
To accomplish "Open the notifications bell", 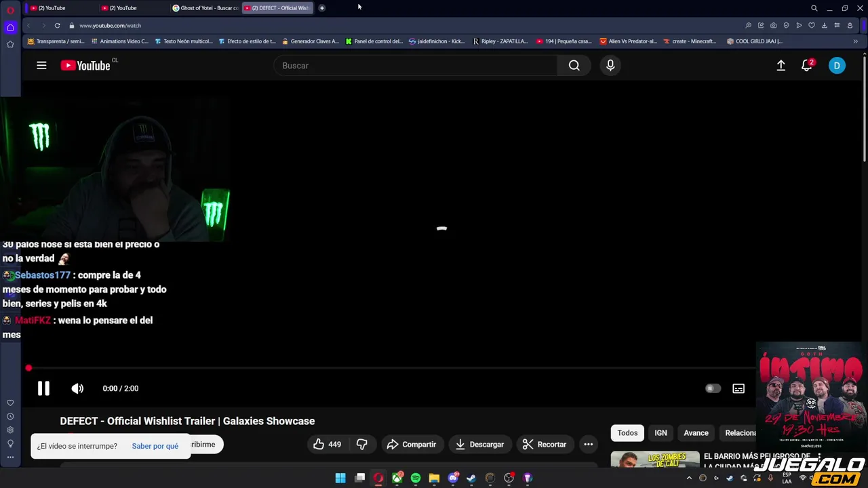I will 807,65.
